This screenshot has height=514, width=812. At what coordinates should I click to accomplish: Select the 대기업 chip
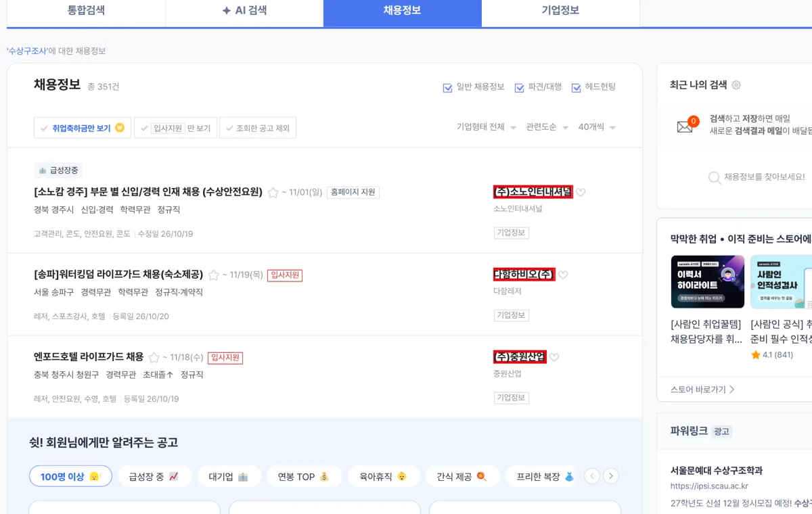[x=229, y=476]
